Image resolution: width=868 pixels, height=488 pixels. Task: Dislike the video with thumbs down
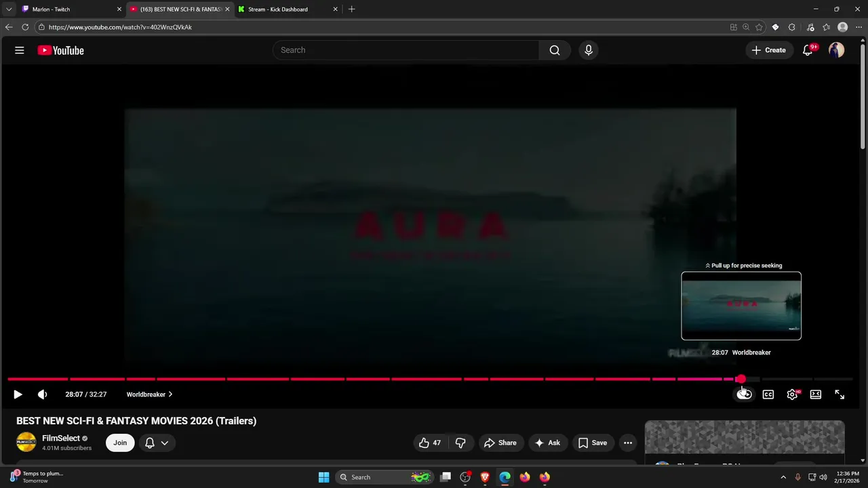(x=460, y=443)
